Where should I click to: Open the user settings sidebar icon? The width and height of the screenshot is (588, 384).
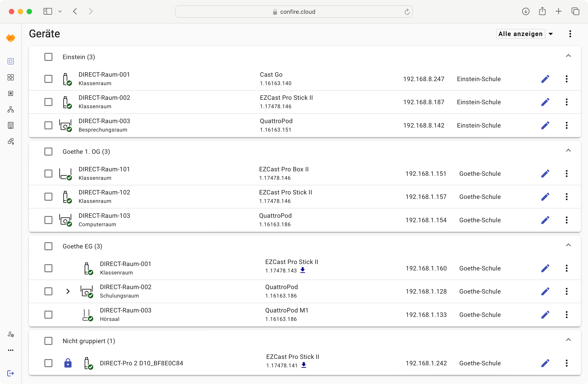pyautogui.click(x=11, y=334)
